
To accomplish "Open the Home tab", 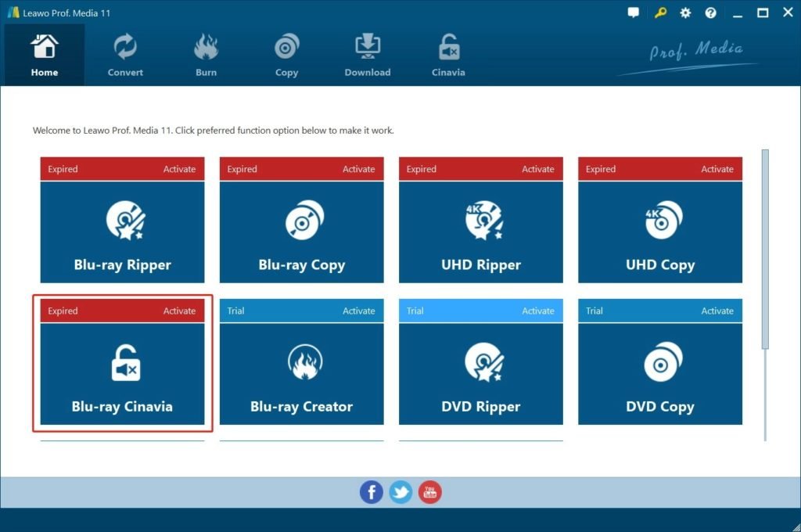I will pyautogui.click(x=45, y=55).
